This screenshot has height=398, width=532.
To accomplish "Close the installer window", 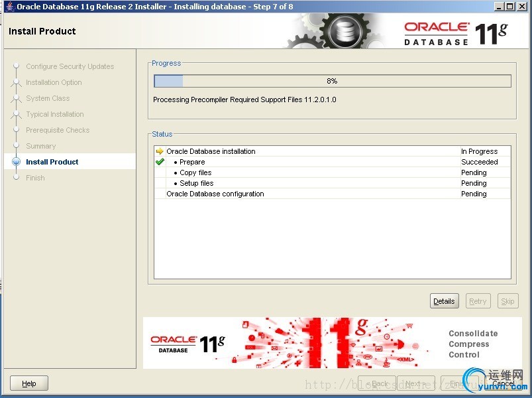I will coord(522,7).
